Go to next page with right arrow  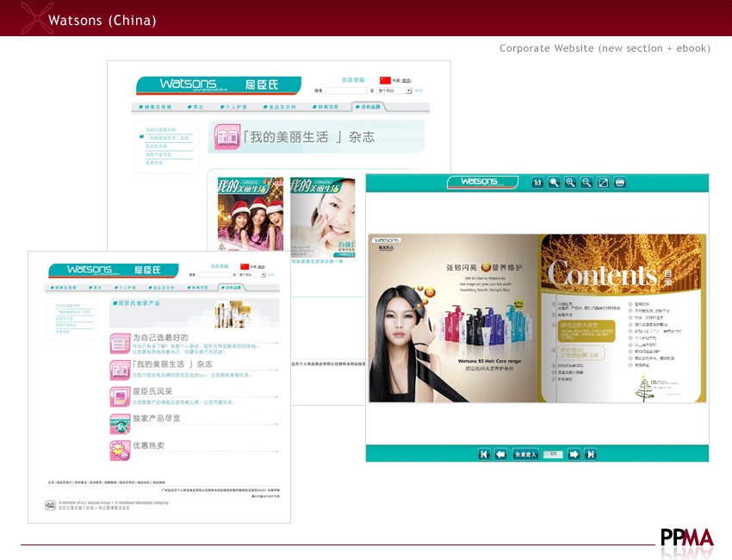(574, 454)
